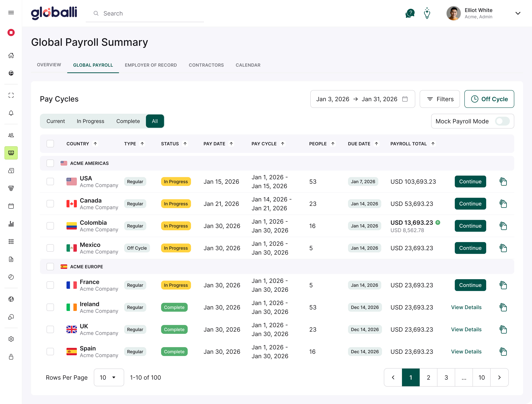532x404 pixels.
Task: Click the help chat bubble icon
Action: (x=410, y=13)
